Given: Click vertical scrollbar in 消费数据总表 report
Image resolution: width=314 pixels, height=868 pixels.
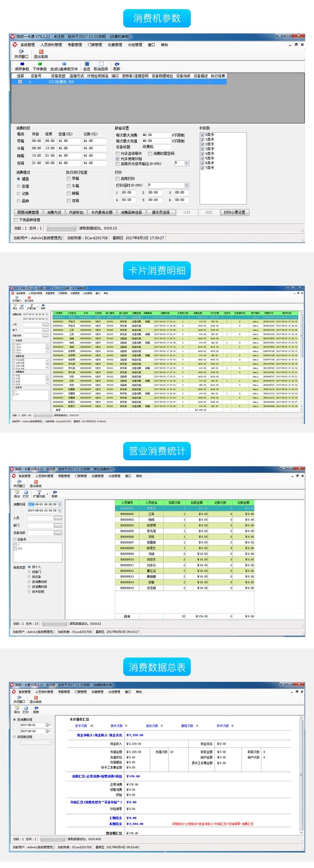Looking at the screenshot, I should pyautogui.click(x=301, y=775).
